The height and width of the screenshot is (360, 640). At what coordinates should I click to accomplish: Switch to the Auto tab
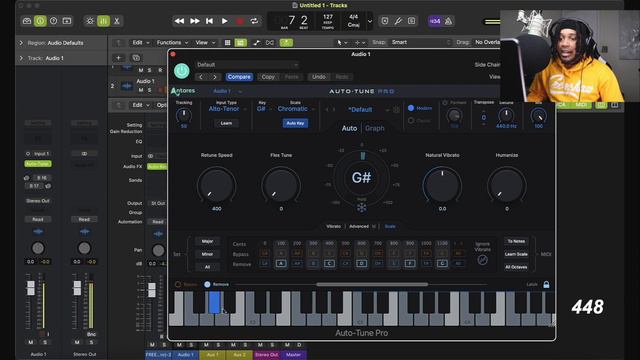tap(349, 128)
